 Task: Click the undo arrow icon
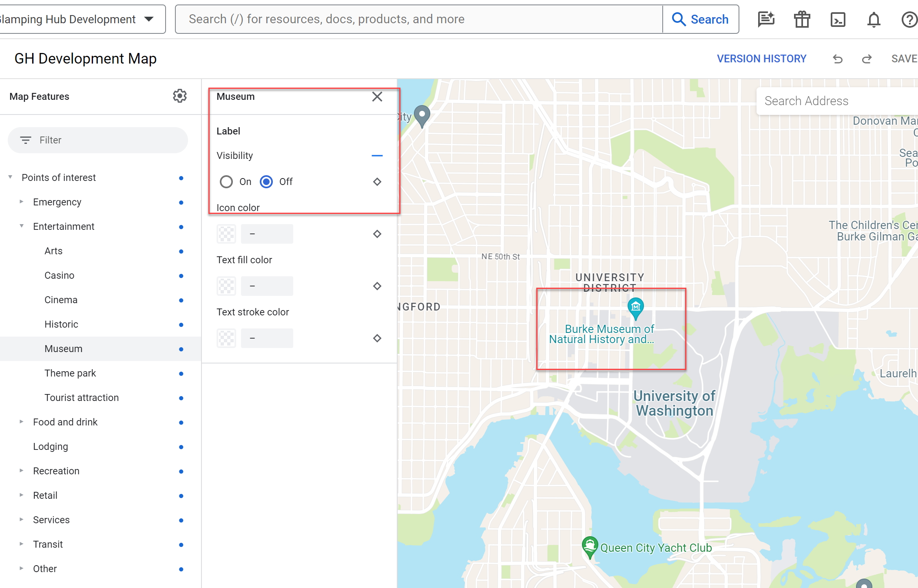coord(837,59)
